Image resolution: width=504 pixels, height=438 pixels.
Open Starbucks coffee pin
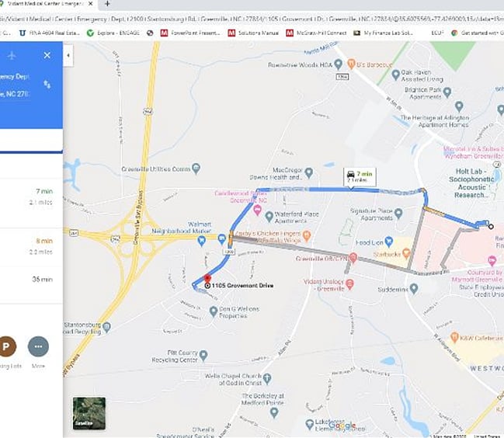[406, 253]
